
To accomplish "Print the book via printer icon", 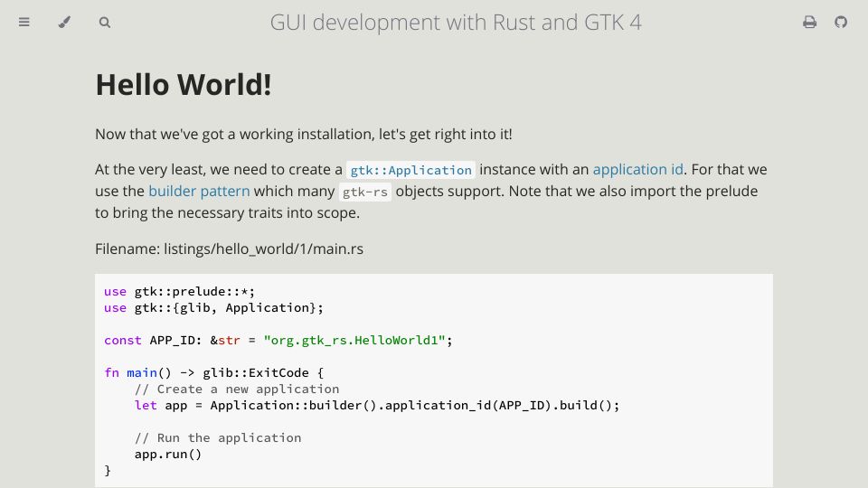I will (x=809, y=22).
